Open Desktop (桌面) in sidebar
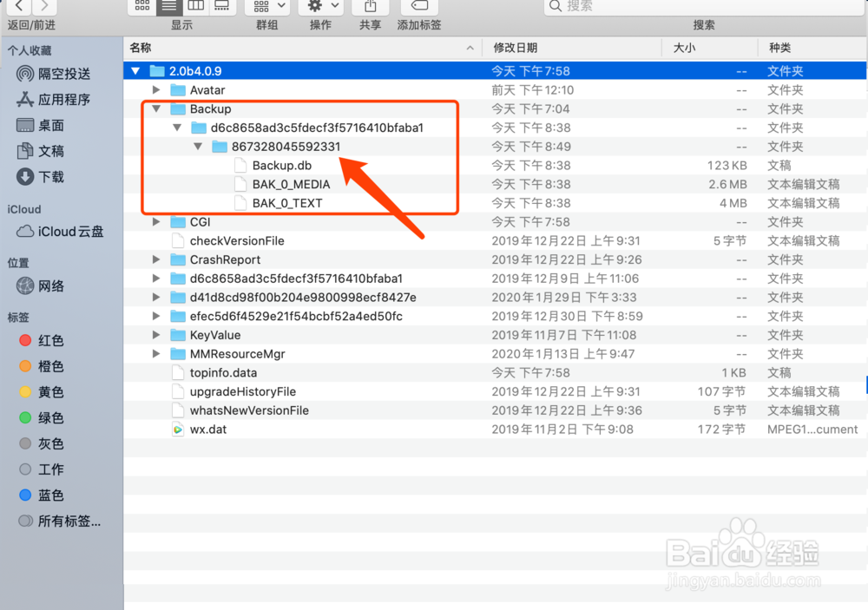This screenshot has width=868, height=610. click(41, 126)
